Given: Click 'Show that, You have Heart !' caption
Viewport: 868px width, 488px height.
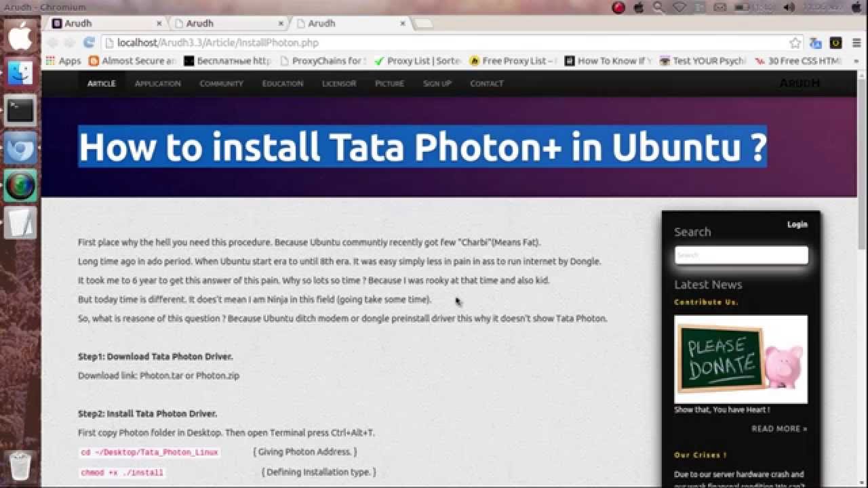Looking at the screenshot, I should pos(722,410).
